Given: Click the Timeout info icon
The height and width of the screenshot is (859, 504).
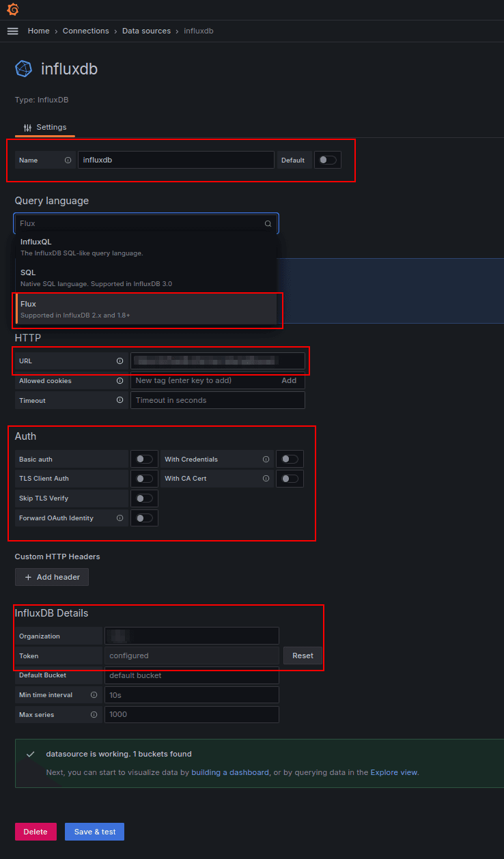Looking at the screenshot, I should pyautogui.click(x=120, y=400).
